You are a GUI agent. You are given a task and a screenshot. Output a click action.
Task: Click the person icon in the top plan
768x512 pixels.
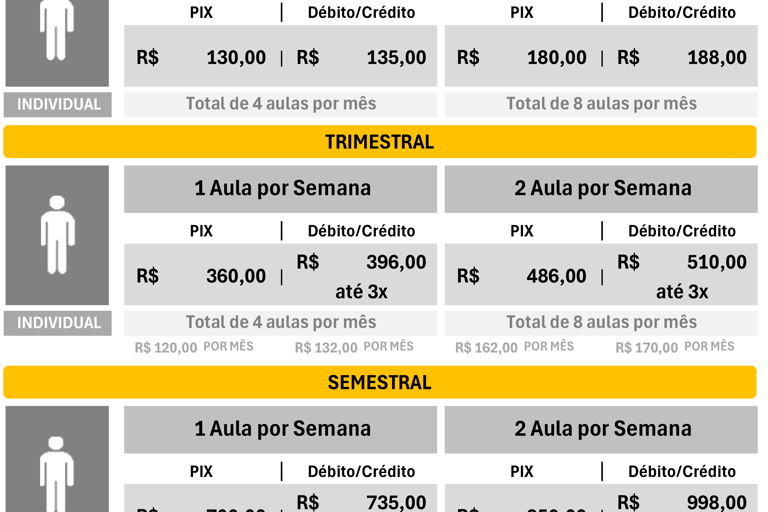57,29
